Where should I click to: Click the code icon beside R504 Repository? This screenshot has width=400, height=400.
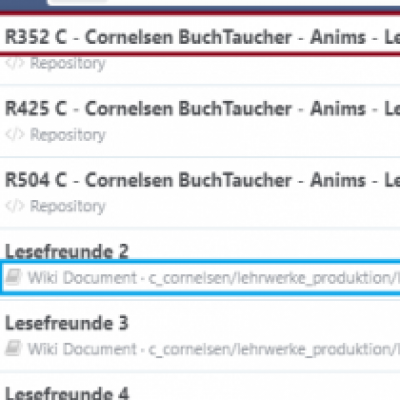click(x=15, y=206)
